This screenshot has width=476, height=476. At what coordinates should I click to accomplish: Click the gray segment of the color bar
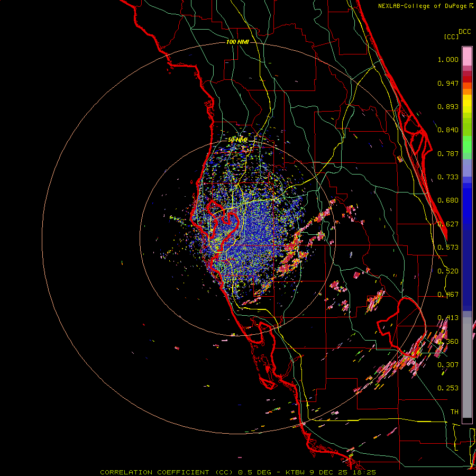click(x=467, y=368)
